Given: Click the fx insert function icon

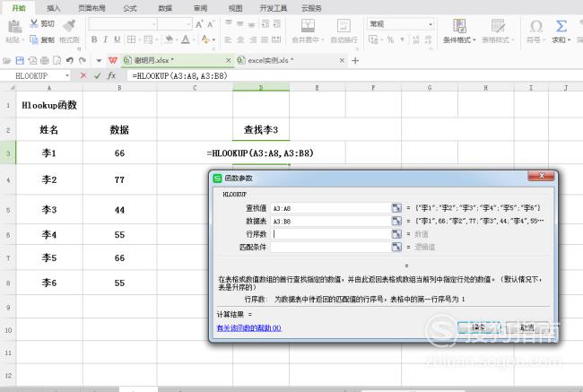Looking at the screenshot, I should (111, 75).
